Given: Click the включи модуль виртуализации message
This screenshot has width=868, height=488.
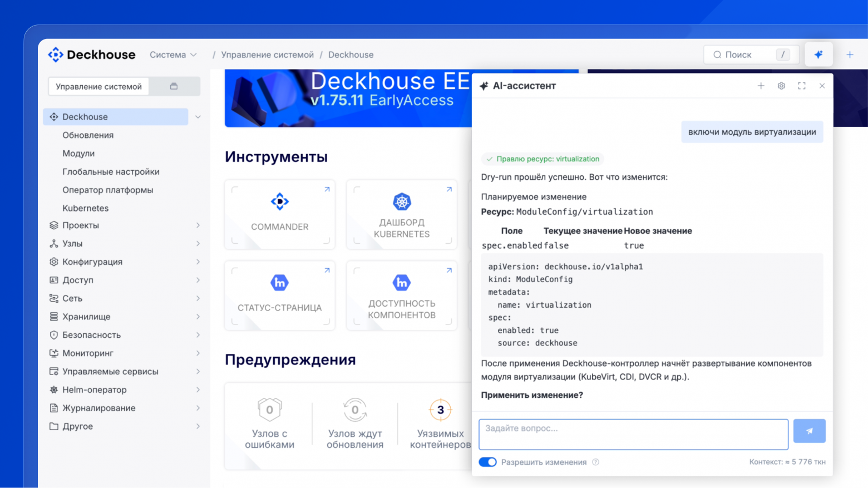Looking at the screenshot, I should coord(752,132).
